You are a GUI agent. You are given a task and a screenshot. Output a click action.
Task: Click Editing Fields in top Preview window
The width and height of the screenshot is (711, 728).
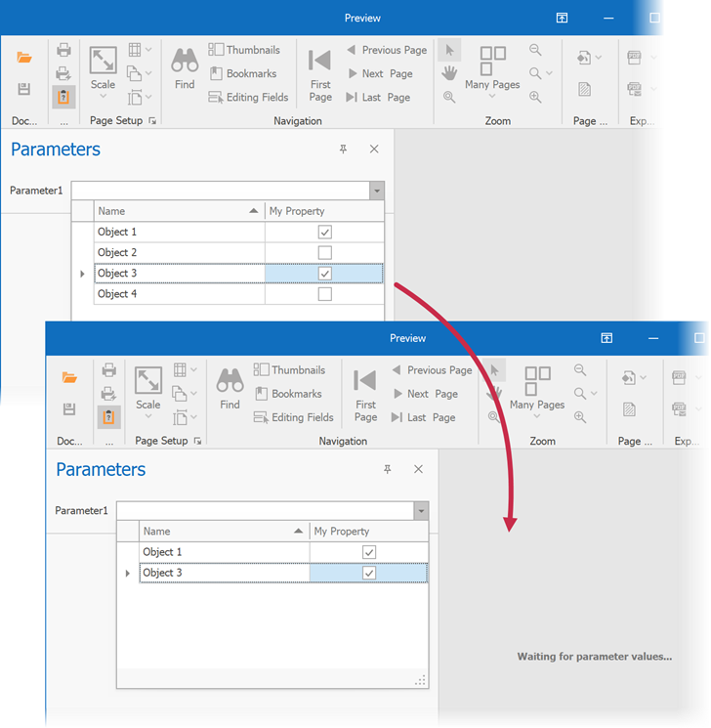(248, 97)
